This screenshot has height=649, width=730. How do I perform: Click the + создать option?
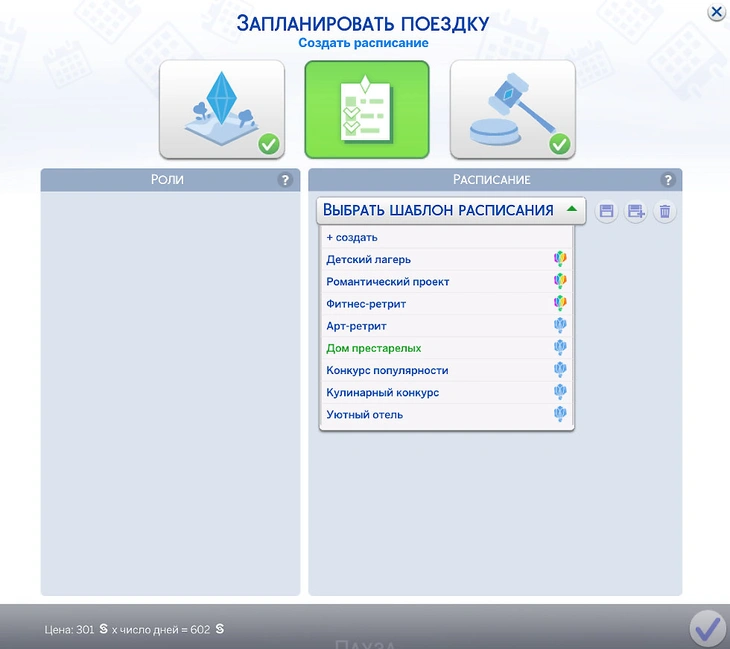pos(352,238)
